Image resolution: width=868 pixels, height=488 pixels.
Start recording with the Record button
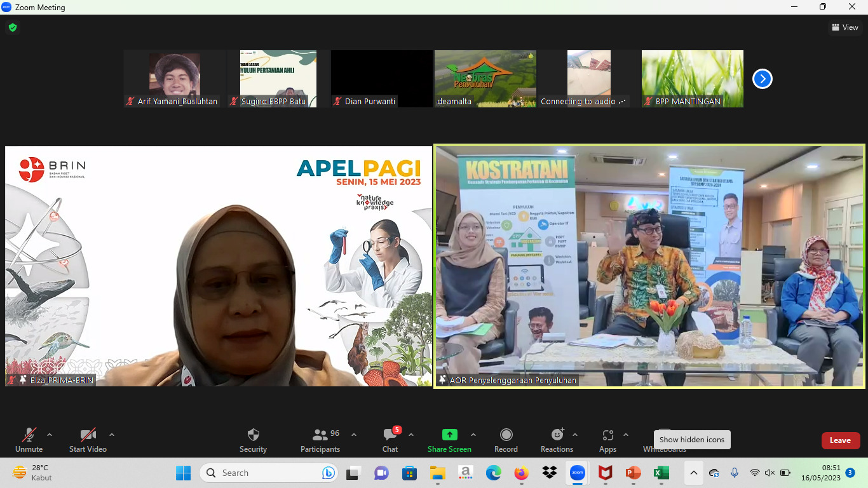pos(506,440)
